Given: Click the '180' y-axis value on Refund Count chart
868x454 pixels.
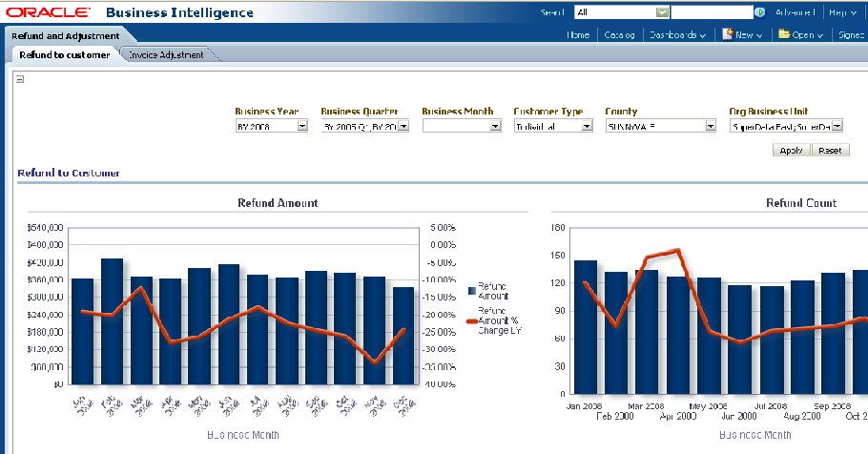Looking at the screenshot, I should pyautogui.click(x=558, y=228).
